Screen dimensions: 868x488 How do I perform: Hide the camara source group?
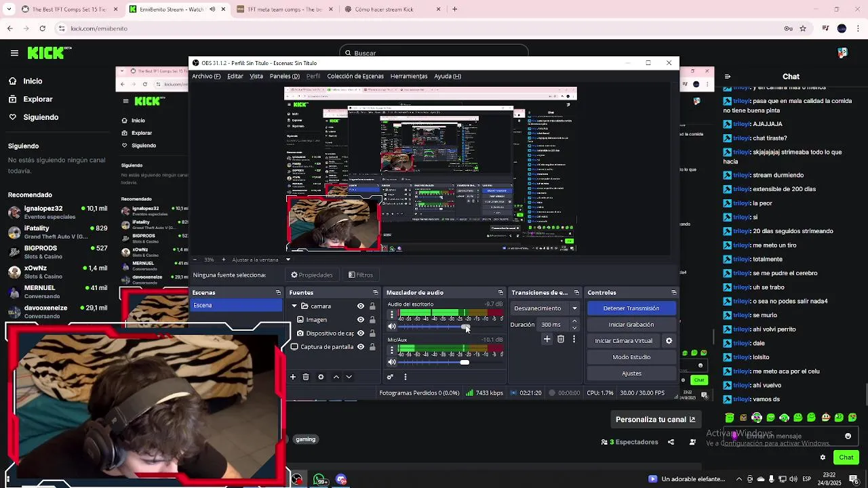point(361,306)
